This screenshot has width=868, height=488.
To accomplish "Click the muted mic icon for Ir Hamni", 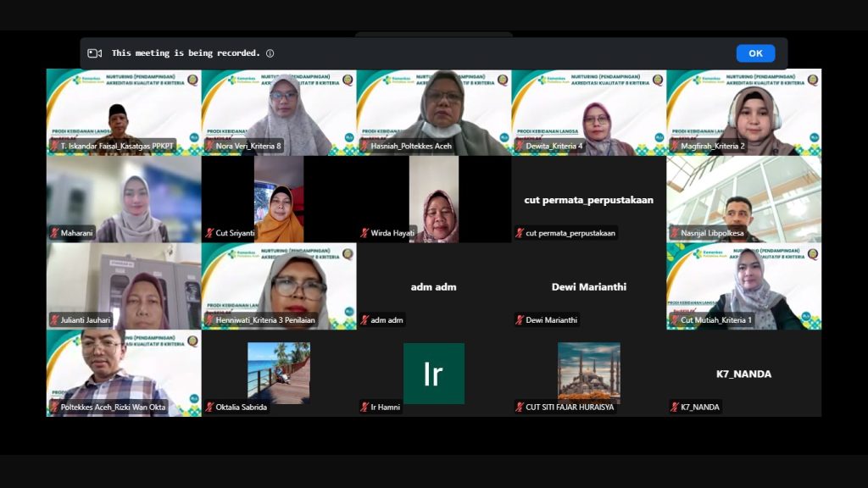I will click(364, 408).
